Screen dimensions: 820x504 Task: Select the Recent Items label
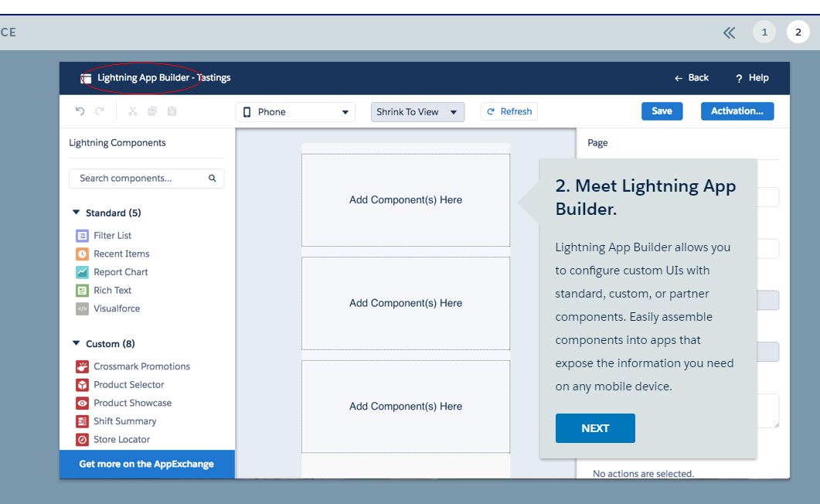[x=121, y=254]
